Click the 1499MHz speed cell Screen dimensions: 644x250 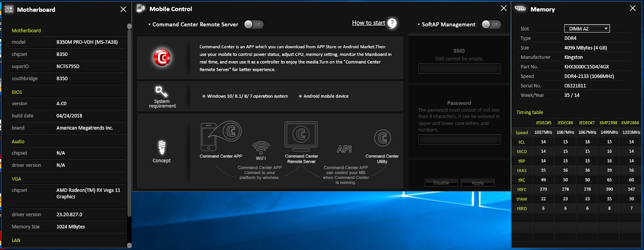[609, 132]
